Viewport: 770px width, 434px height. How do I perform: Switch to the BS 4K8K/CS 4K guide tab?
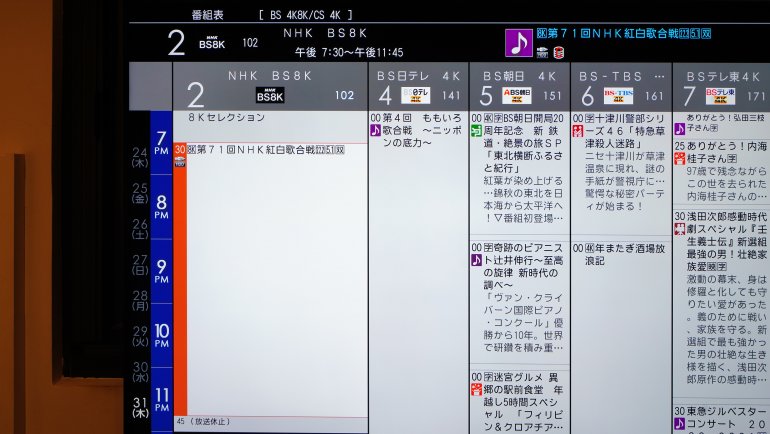coord(304,14)
